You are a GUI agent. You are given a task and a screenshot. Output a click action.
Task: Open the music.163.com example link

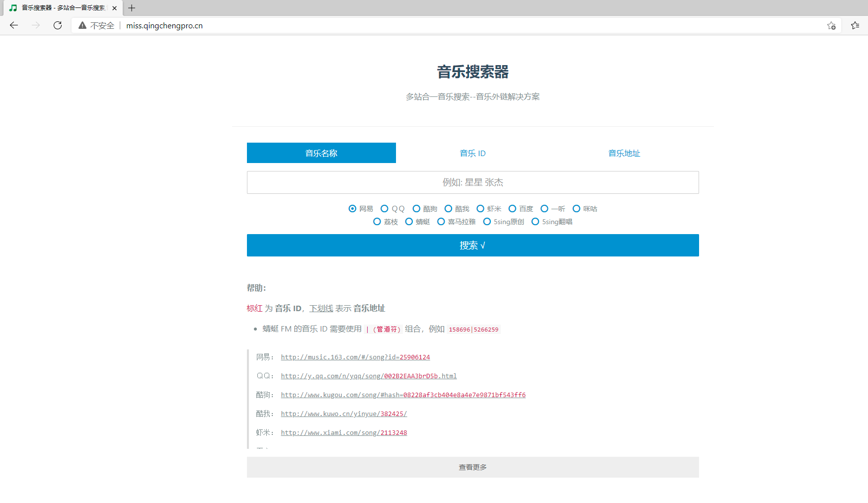click(x=355, y=357)
